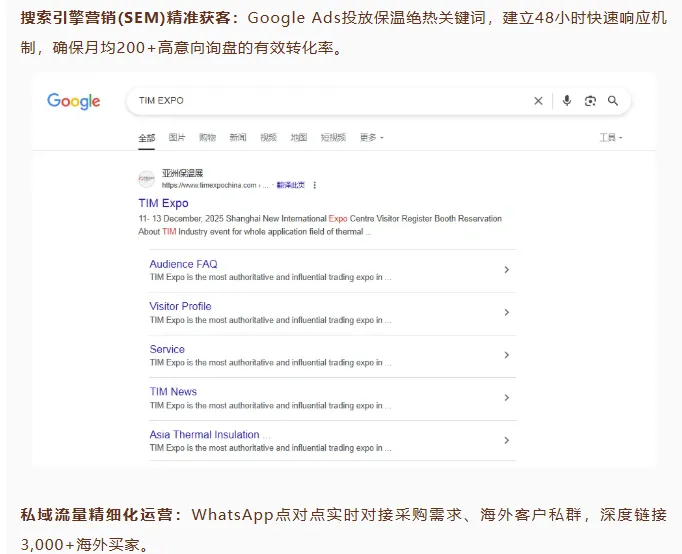This screenshot has height=554, width=682.
Task: Open the 更多 dropdown menu
Action: tap(371, 138)
